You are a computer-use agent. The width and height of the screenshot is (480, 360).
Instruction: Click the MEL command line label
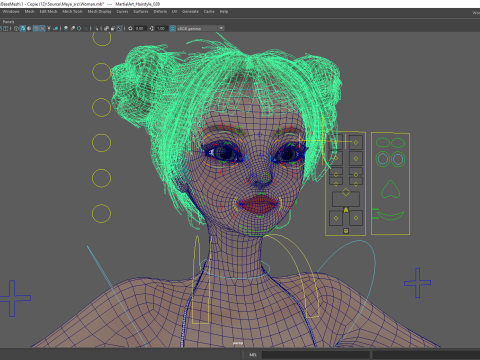pyautogui.click(x=253, y=355)
